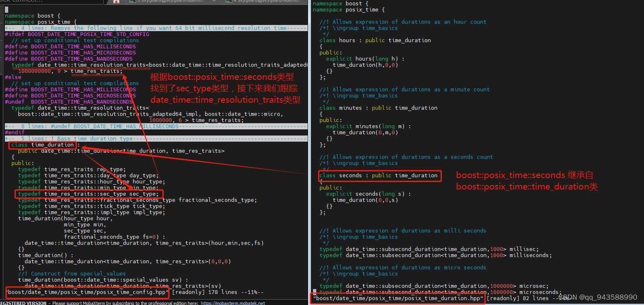Expand the folded '4 lines: Remove the following line' fold
The width and height of the screenshot is (644, 305).
coord(156,28)
